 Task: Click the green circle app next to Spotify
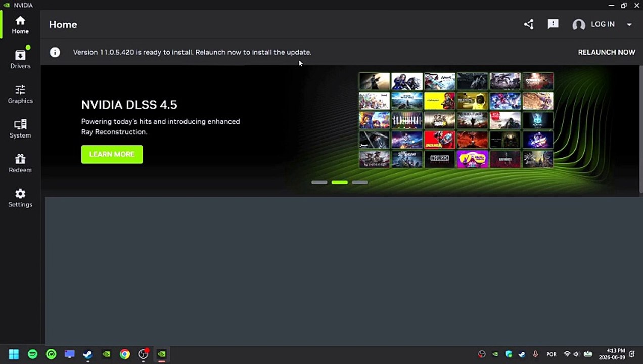click(x=51, y=354)
